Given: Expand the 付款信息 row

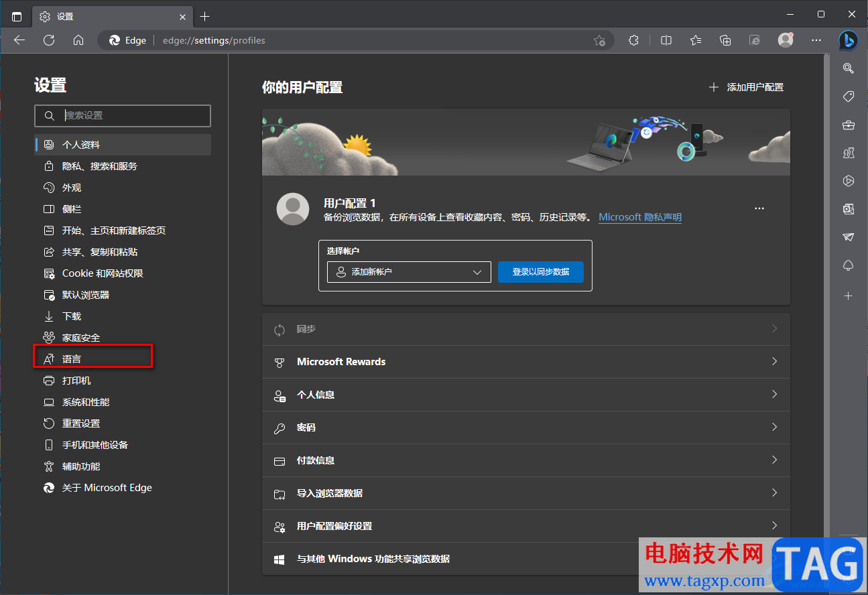Looking at the screenshot, I should [526, 460].
